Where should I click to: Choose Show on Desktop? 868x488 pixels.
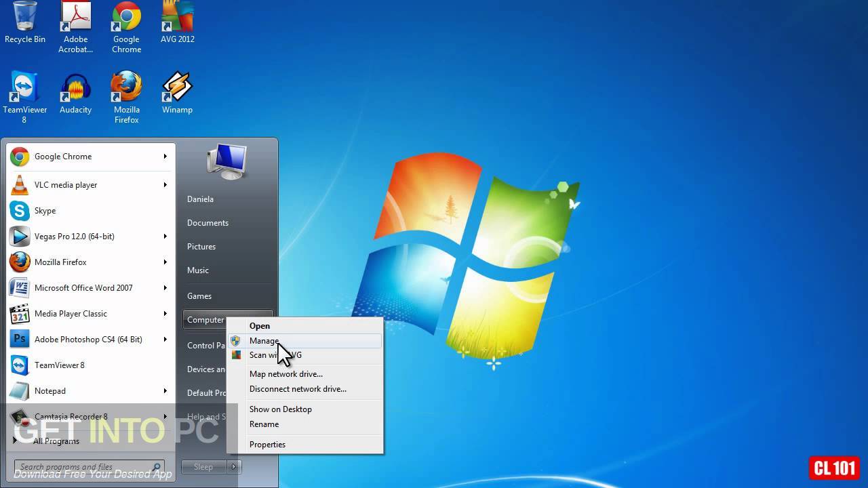click(x=305, y=409)
